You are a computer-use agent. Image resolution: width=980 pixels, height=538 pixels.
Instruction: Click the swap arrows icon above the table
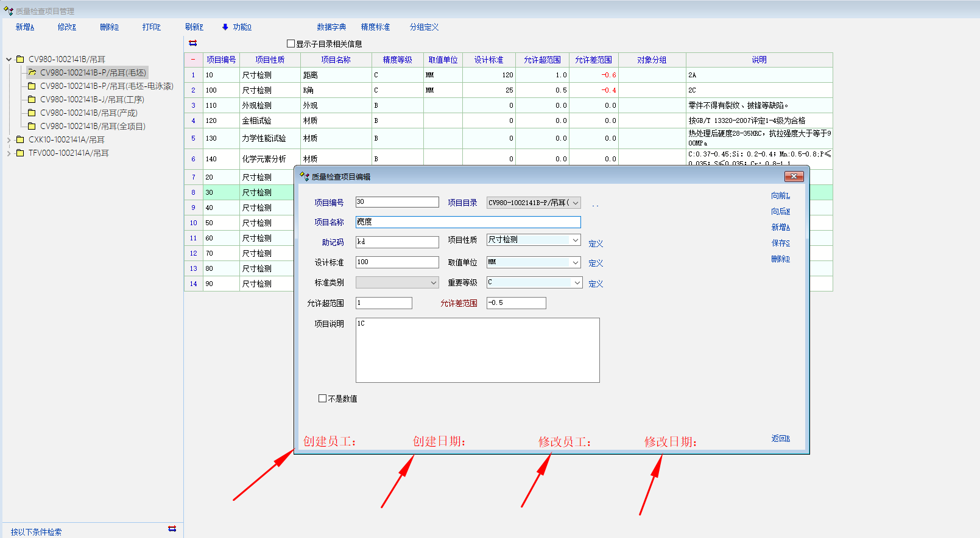pos(193,43)
